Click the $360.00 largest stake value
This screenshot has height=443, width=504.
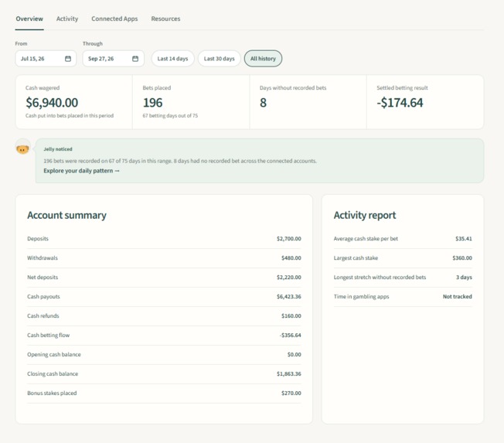pyautogui.click(x=462, y=257)
